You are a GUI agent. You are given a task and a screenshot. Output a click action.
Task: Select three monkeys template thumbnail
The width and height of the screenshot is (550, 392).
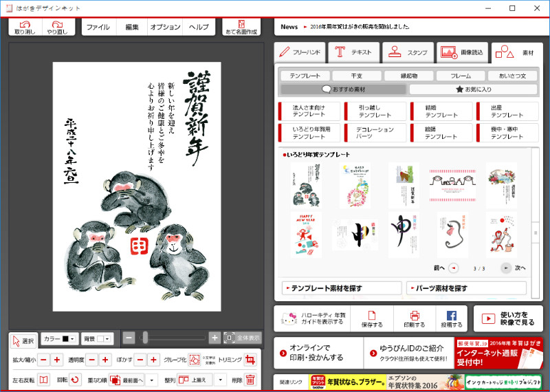click(x=306, y=186)
